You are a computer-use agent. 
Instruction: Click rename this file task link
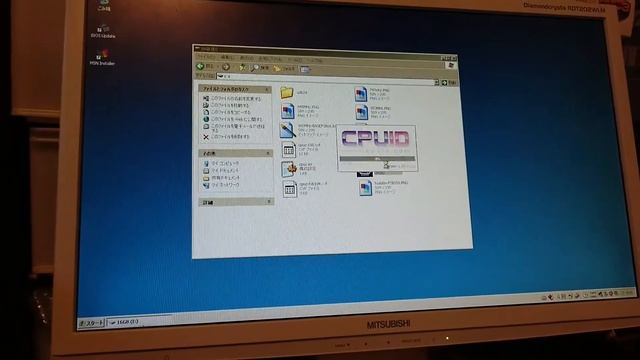click(232, 98)
